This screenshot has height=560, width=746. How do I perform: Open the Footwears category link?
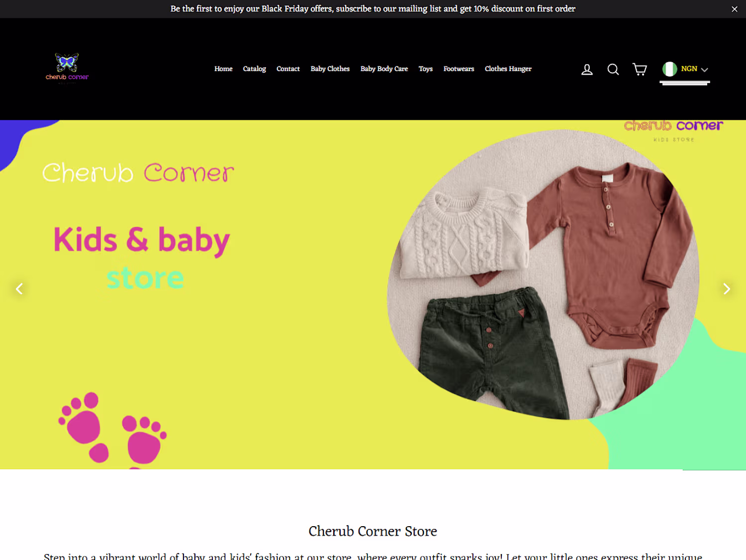(459, 69)
